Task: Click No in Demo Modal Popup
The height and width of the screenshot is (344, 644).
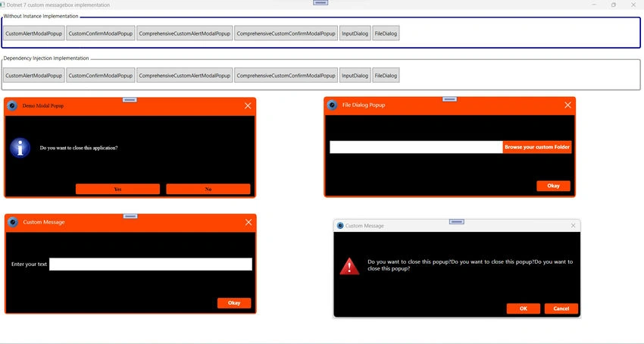Action: point(208,189)
